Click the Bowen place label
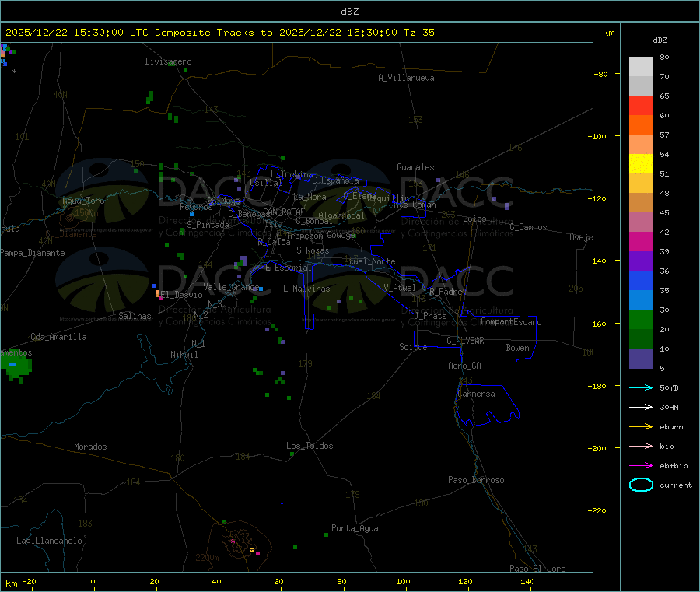Image resolution: width=700 pixels, height=592 pixels. (517, 347)
